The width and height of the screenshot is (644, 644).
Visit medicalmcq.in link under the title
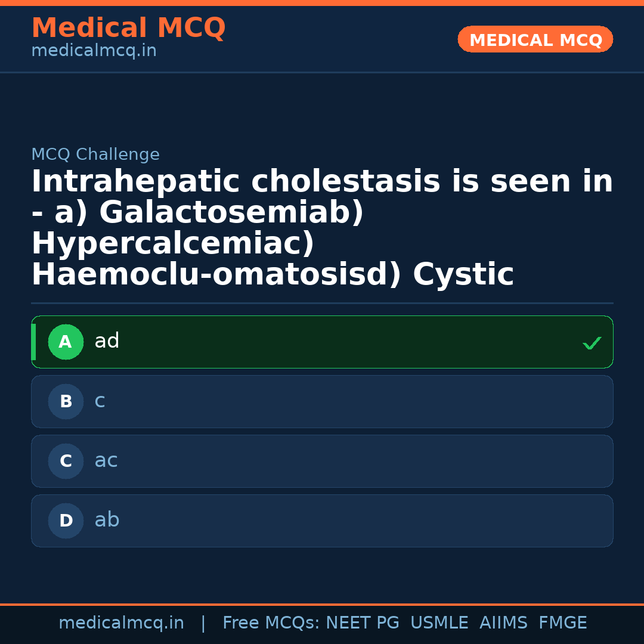[94, 51]
